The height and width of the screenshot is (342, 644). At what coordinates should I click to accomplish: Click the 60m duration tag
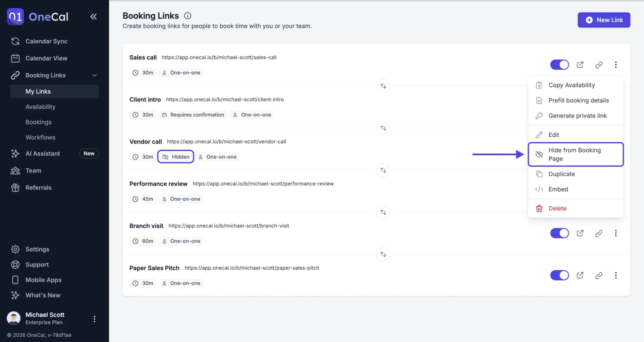pos(143,241)
